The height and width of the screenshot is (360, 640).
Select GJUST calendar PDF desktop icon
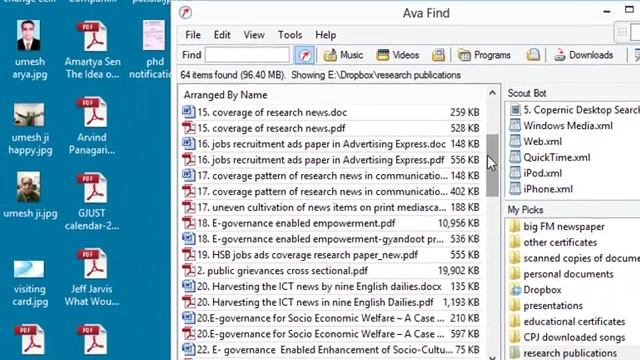pyautogui.click(x=92, y=201)
